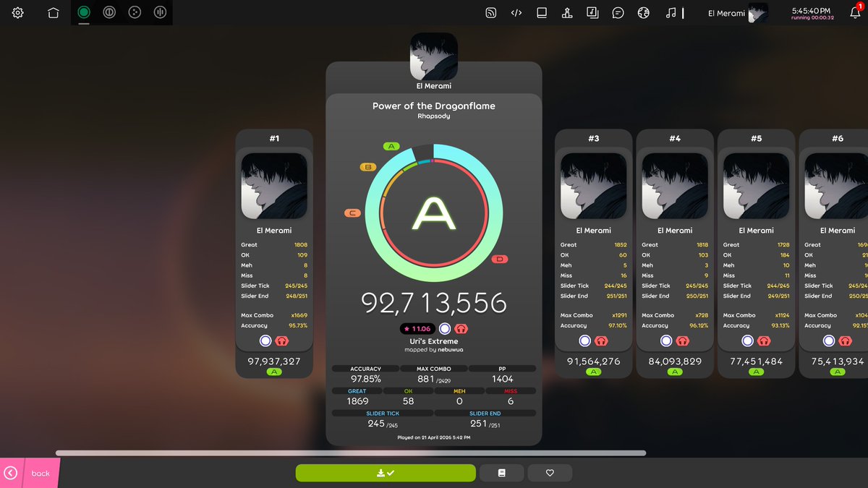Click the circle mod icon under 92,713,556
The width and height of the screenshot is (868, 488).
click(x=445, y=329)
